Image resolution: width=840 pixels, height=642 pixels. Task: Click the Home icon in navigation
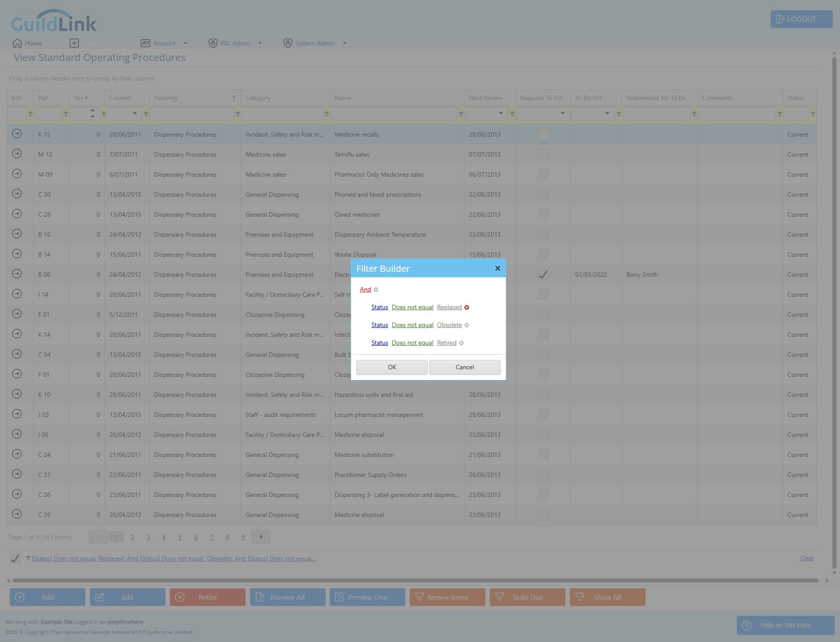[17, 43]
